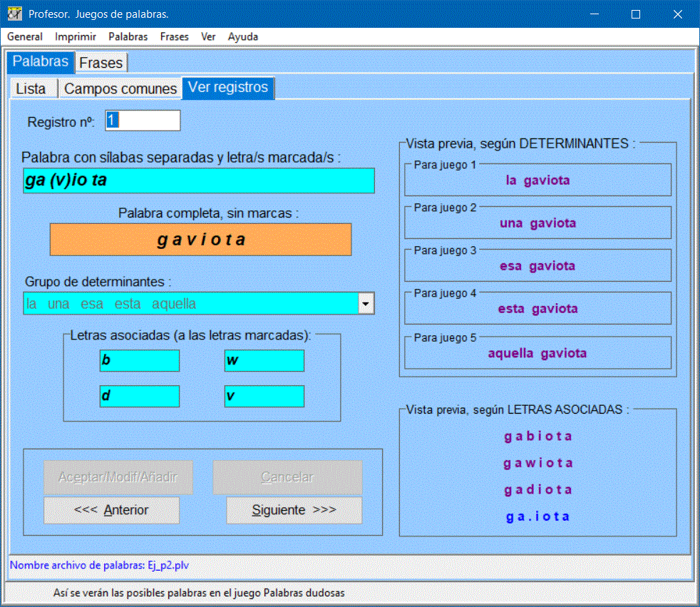Switch to the Frases tab
The width and height of the screenshot is (700, 607).
(101, 63)
